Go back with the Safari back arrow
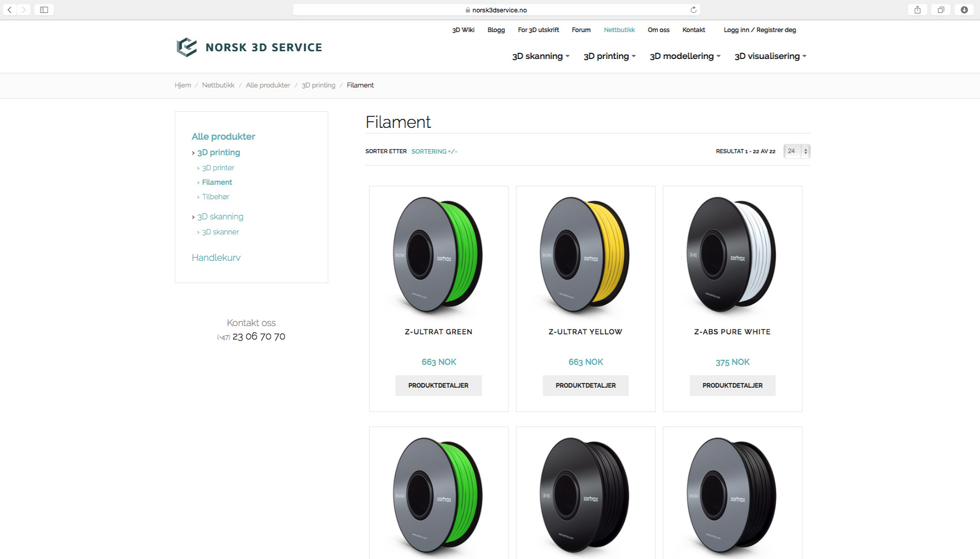This screenshot has height=559, width=980. pyautogui.click(x=10, y=10)
